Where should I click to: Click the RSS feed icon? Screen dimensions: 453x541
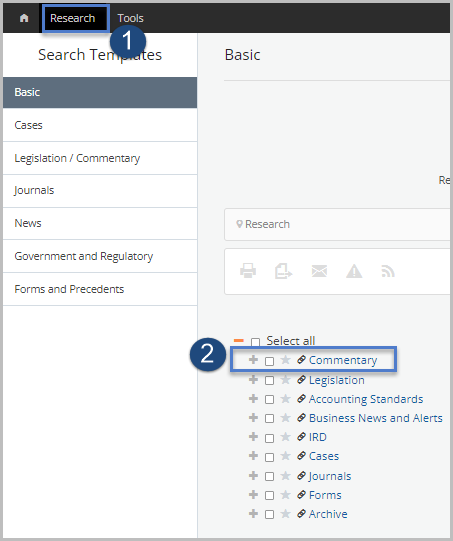click(388, 271)
